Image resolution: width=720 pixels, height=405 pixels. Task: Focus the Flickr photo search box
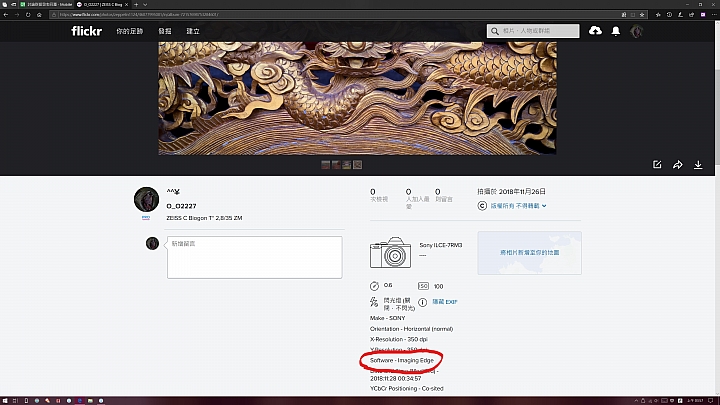pyautogui.click(x=533, y=31)
